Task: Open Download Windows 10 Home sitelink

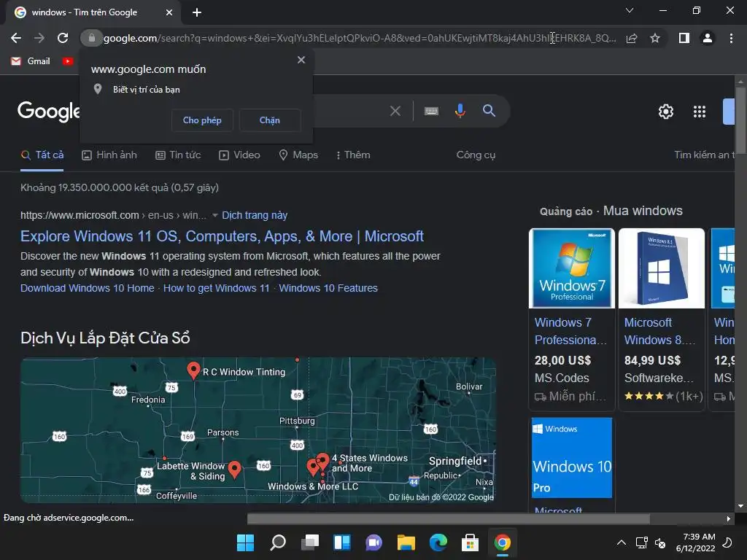Action: [88, 288]
